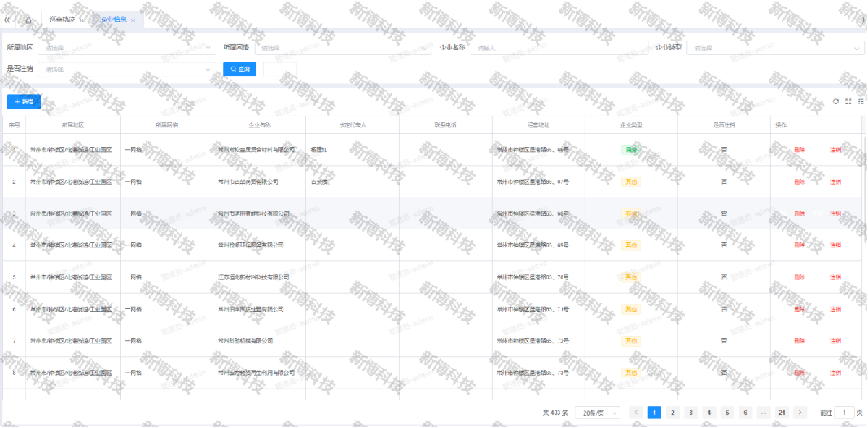Close the first open tab

pyautogui.click(x=81, y=20)
